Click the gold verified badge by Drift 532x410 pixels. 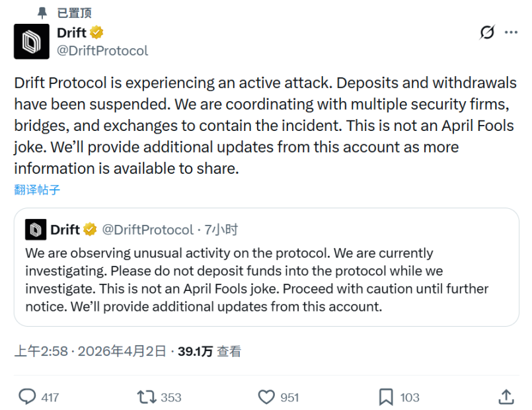pyautogui.click(x=96, y=32)
